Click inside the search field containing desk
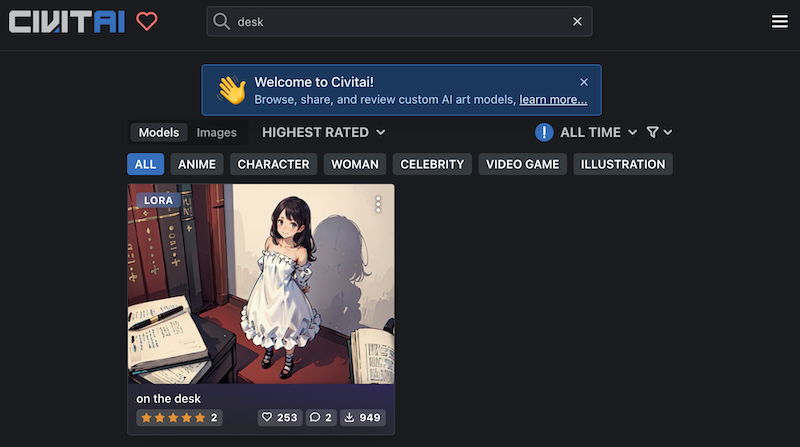 pos(400,22)
